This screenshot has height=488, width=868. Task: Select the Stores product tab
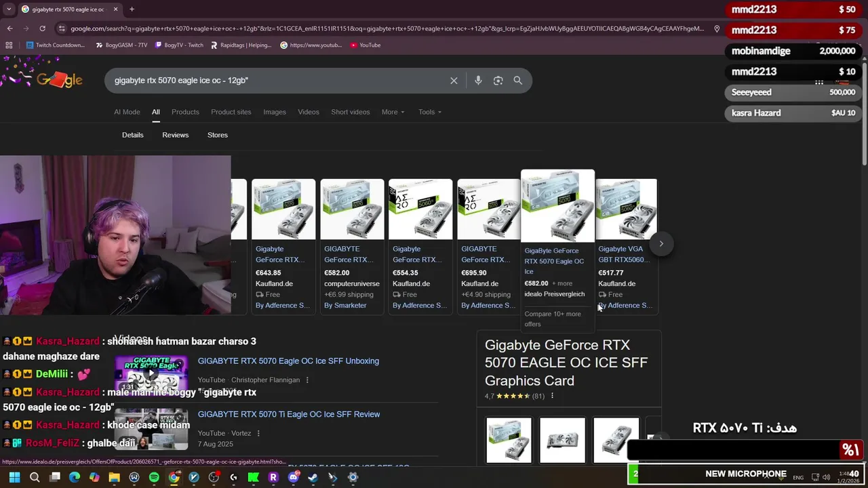[x=218, y=135]
